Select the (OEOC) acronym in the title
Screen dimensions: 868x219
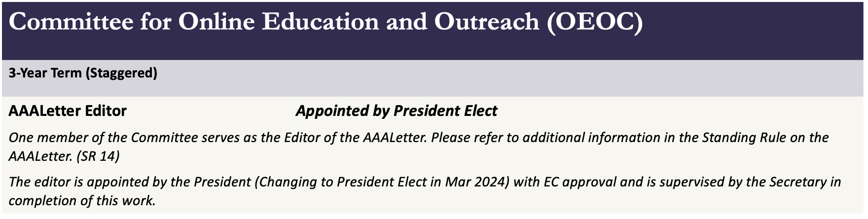pos(595,22)
